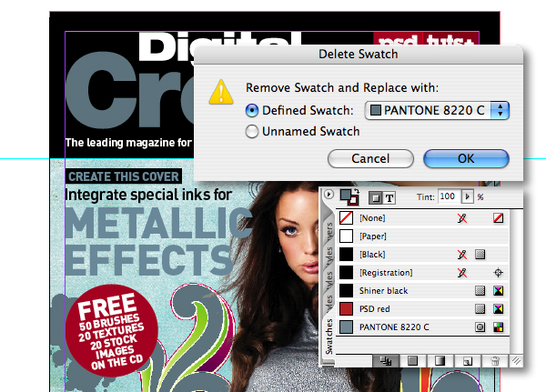The width and height of the screenshot is (546, 392).
Task: Choose the Unnamed Swatch radio button
Action: click(x=252, y=131)
